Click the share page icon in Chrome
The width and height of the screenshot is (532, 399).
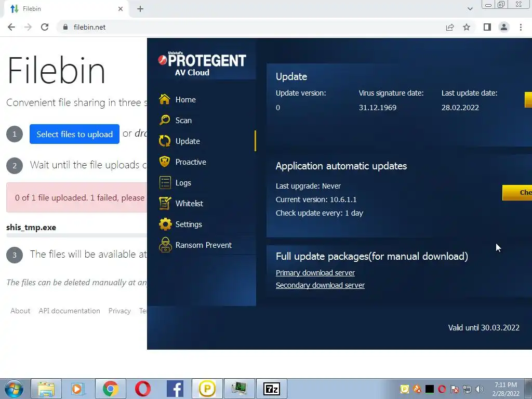coord(450,27)
